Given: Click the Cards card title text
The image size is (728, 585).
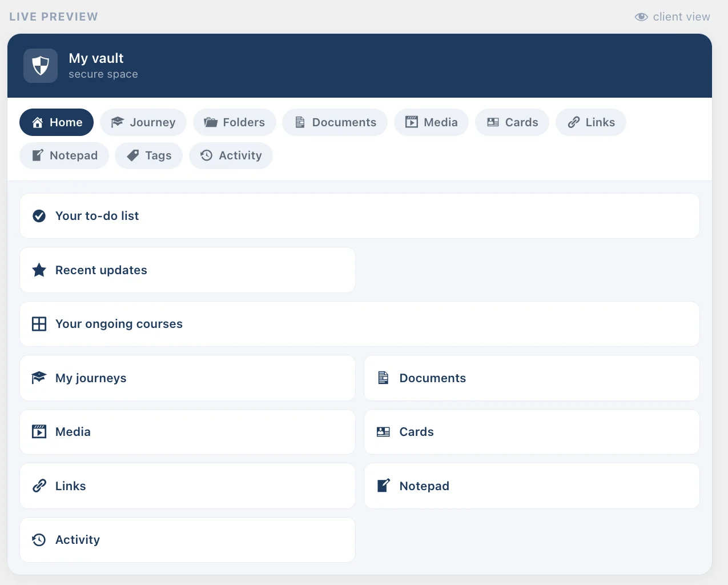Looking at the screenshot, I should (417, 432).
